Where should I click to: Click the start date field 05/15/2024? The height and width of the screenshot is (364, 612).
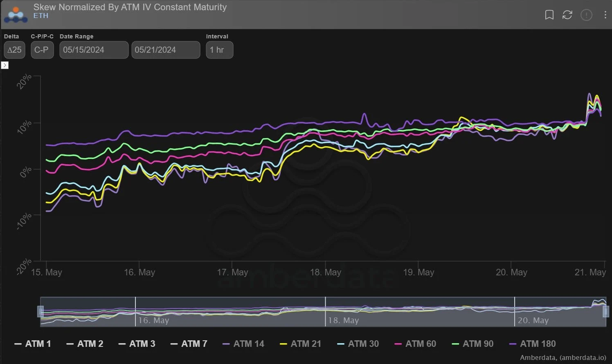point(94,50)
